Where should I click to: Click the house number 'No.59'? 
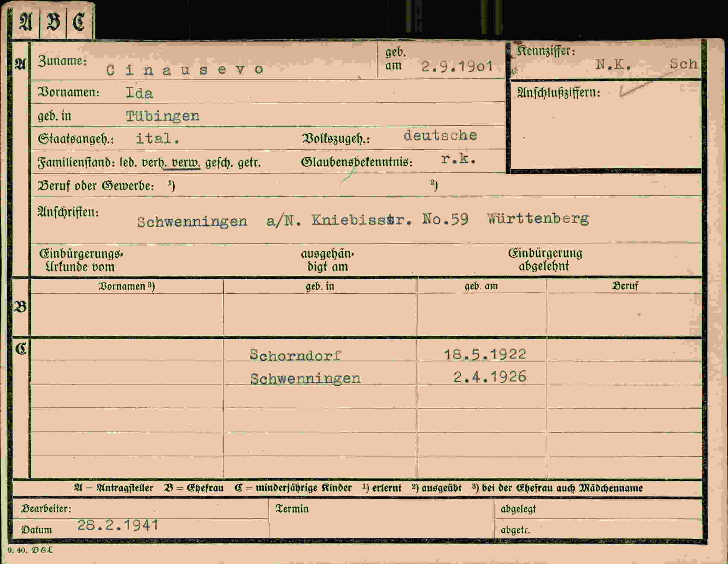click(445, 219)
